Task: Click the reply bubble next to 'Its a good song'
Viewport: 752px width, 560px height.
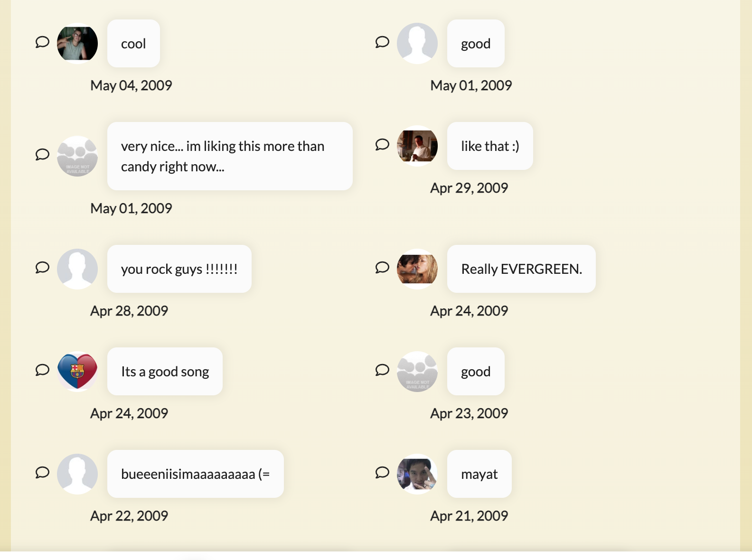Action: pos(42,371)
